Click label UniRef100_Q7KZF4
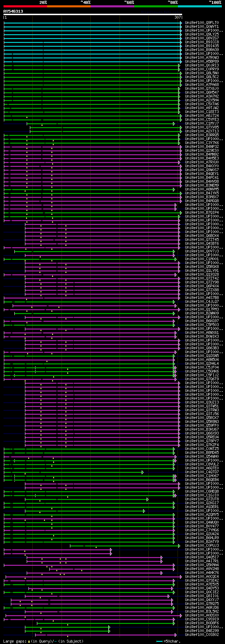This screenshot has width=225, height=644. pos(202,445)
